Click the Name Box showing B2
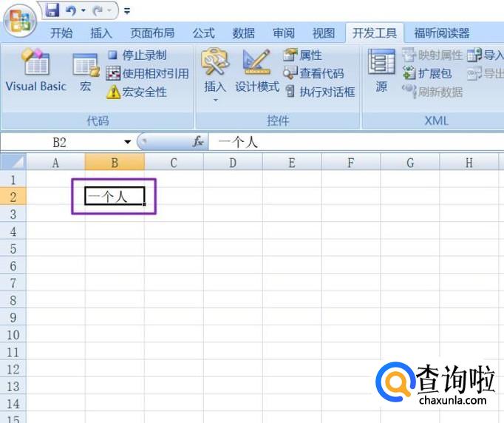504x423 pixels. 61,142
